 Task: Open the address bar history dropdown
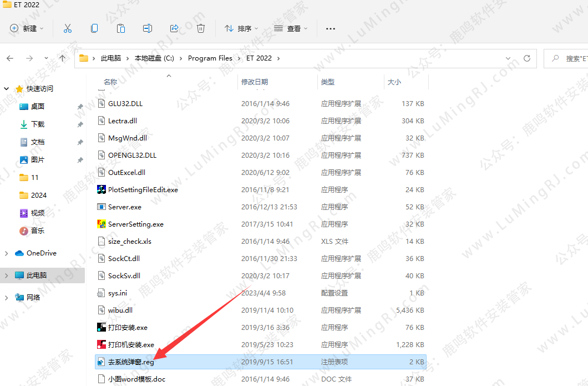(508, 58)
